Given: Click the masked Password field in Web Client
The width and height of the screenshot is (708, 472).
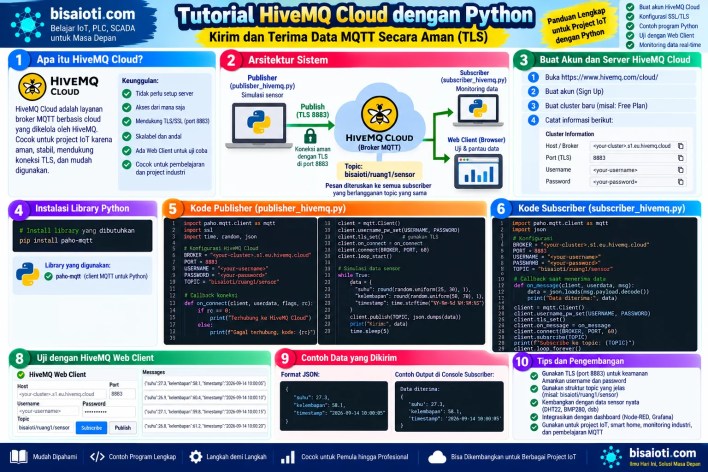Looking at the screenshot, I should (109, 411).
